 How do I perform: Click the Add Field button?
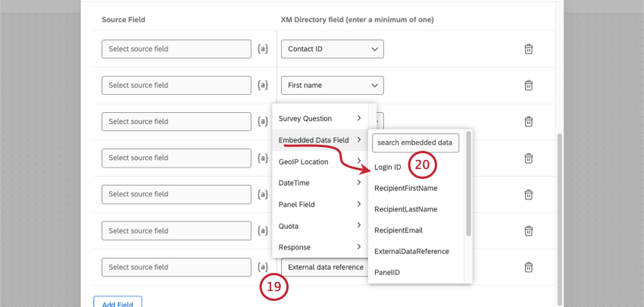(x=117, y=303)
